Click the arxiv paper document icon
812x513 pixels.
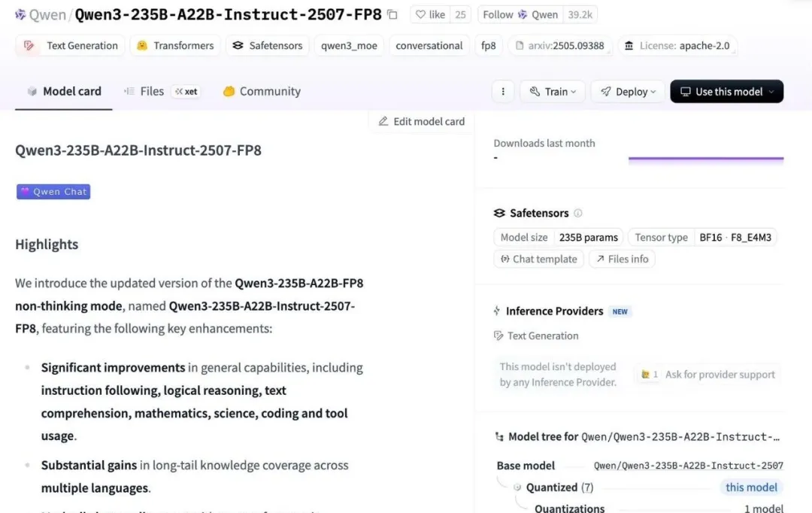click(519, 46)
